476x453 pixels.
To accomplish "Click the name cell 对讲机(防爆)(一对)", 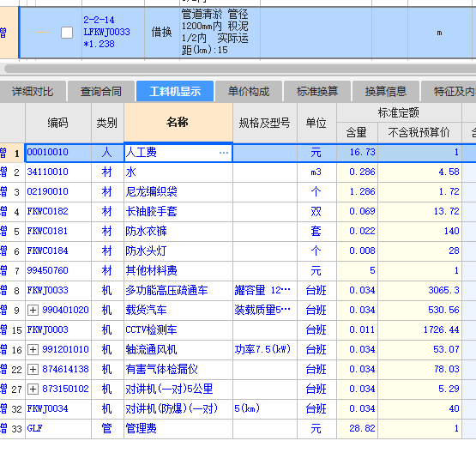I will (x=178, y=409).
